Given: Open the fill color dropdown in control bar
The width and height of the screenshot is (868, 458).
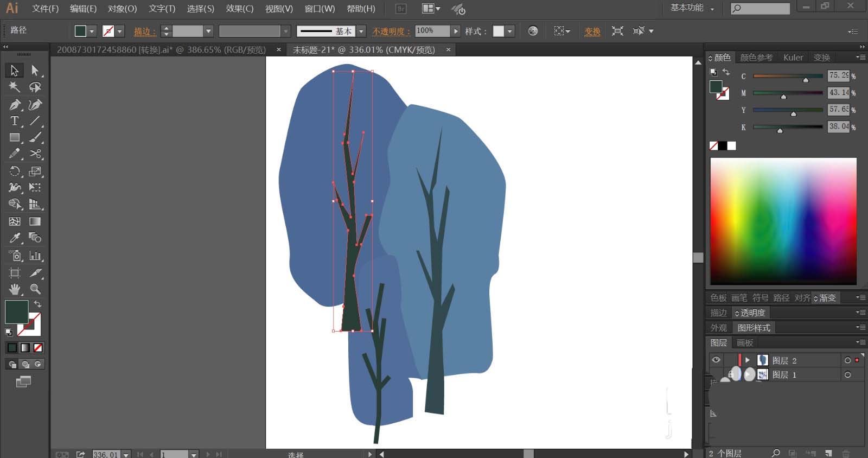Looking at the screenshot, I should pos(92,31).
